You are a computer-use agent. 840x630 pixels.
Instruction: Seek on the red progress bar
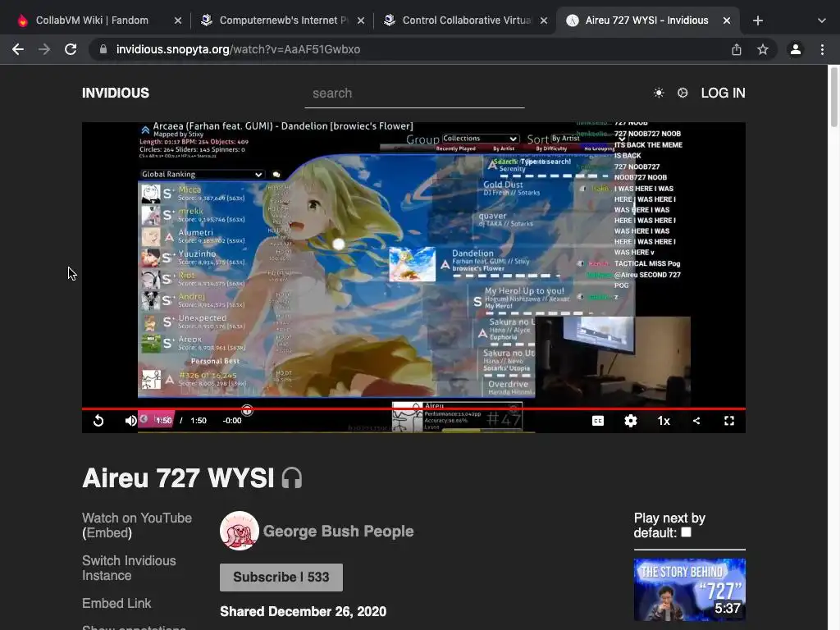click(x=413, y=409)
